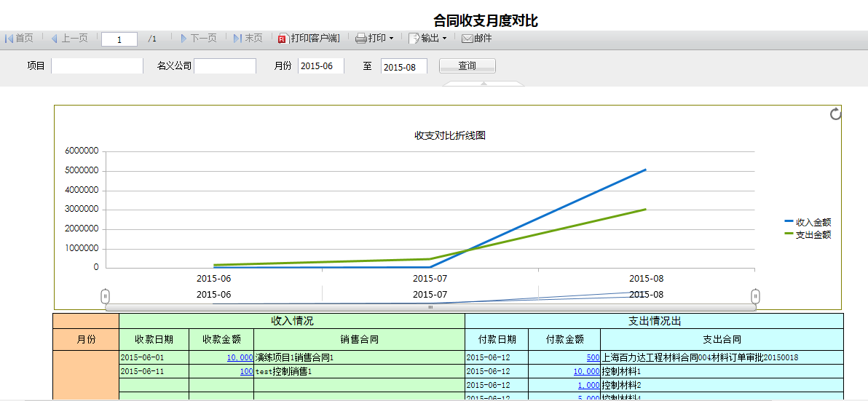Click the 项目 input field
The image size is (868, 401).
(97, 65)
